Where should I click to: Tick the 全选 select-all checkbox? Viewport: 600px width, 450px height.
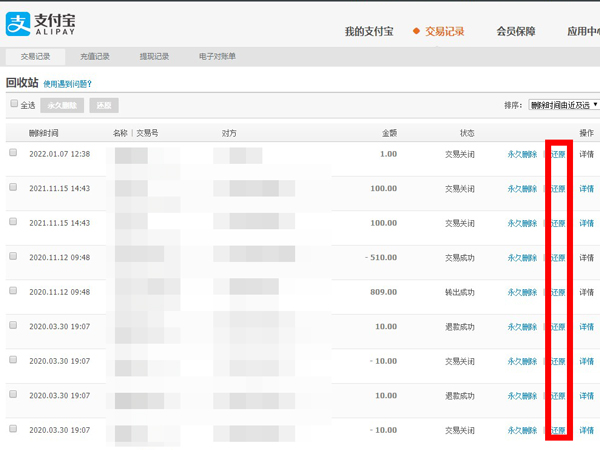click(14, 104)
